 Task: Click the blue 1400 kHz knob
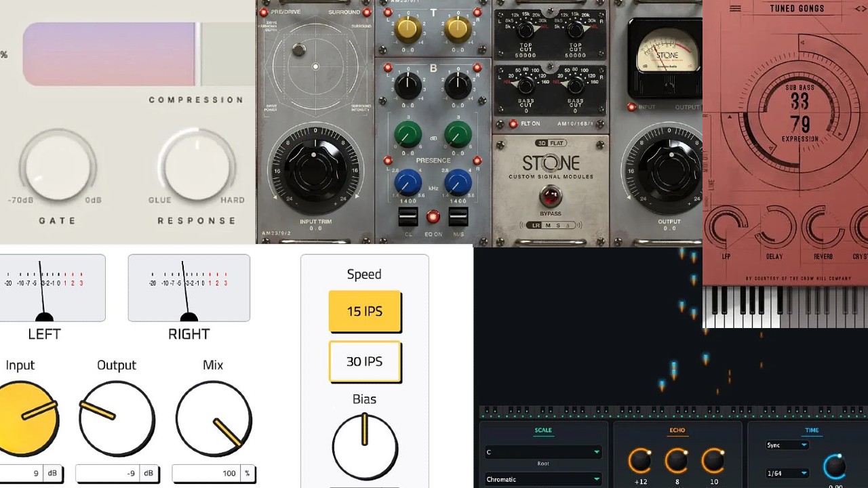point(408,181)
